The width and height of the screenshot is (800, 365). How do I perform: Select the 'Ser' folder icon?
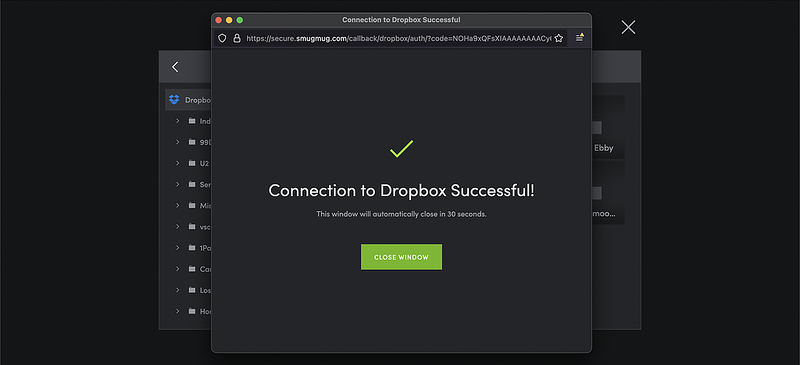click(192, 184)
